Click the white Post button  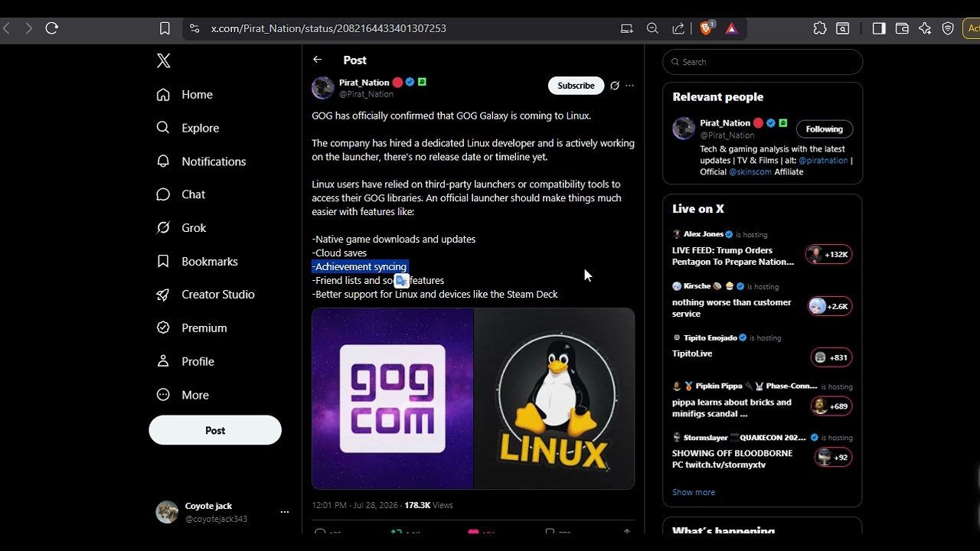pos(215,430)
